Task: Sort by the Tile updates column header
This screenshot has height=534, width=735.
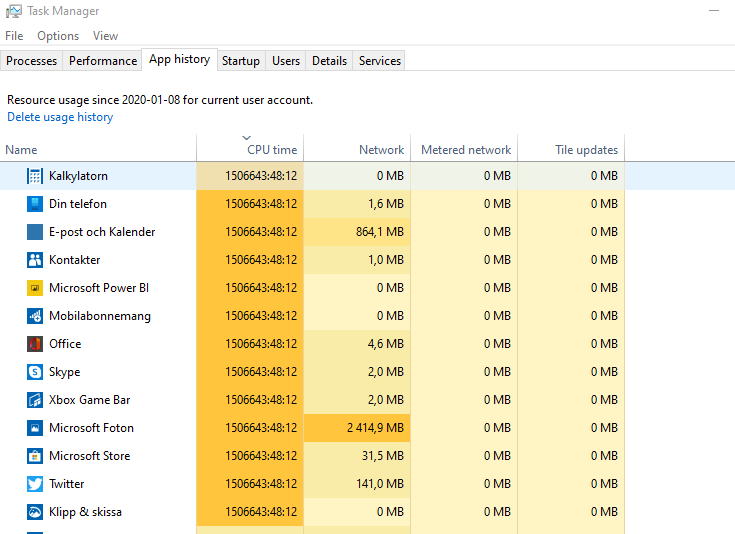Action: (571, 150)
